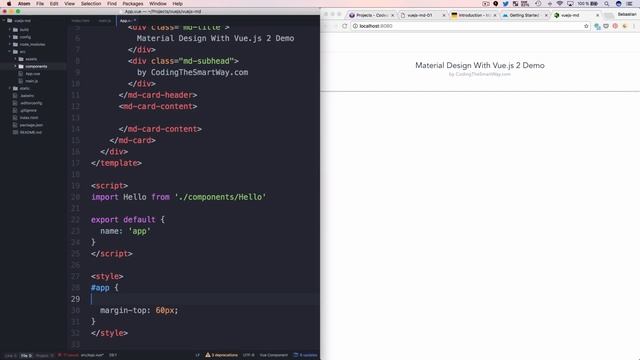The width and height of the screenshot is (640, 360).
Task: Switch to the Projects browser tab
Action: (x=371, y=15)
